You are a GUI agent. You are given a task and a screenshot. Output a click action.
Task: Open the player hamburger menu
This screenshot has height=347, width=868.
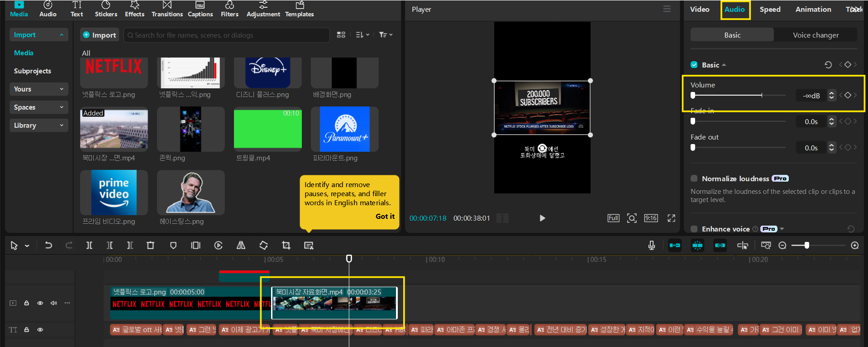(667, 9)
